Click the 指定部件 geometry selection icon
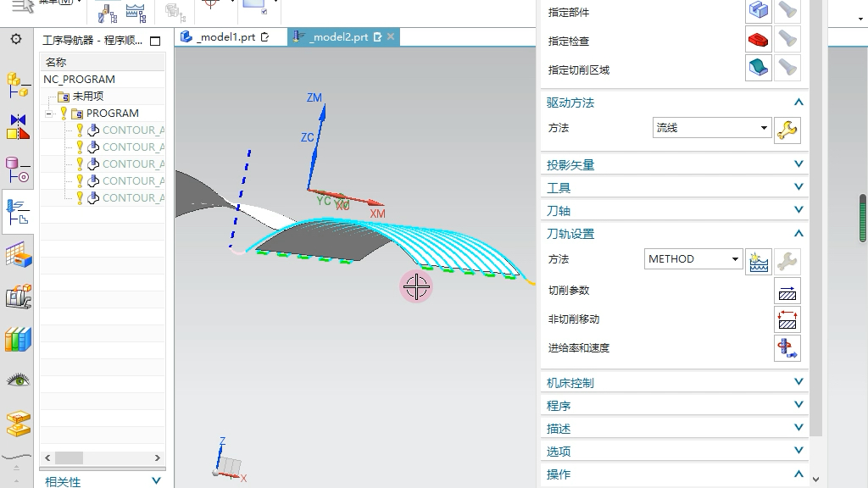868x488 pixels. pyautogui.click(x=757, y=10)
